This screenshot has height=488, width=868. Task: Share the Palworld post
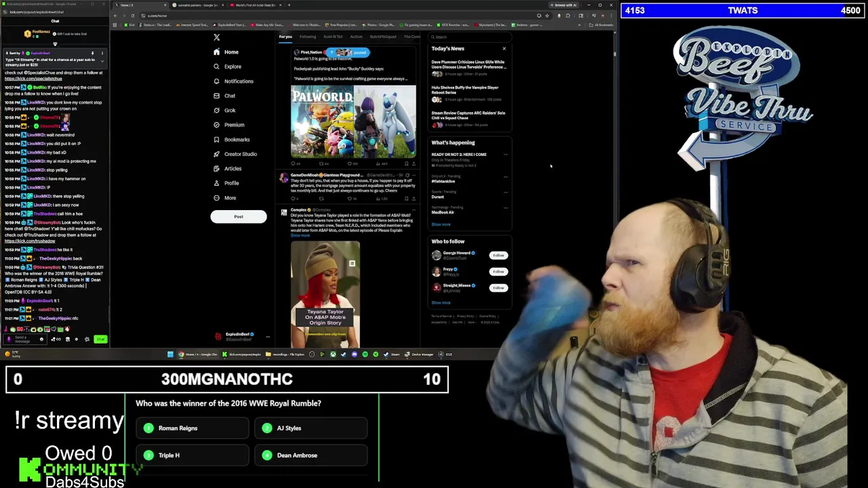point(414,163)
